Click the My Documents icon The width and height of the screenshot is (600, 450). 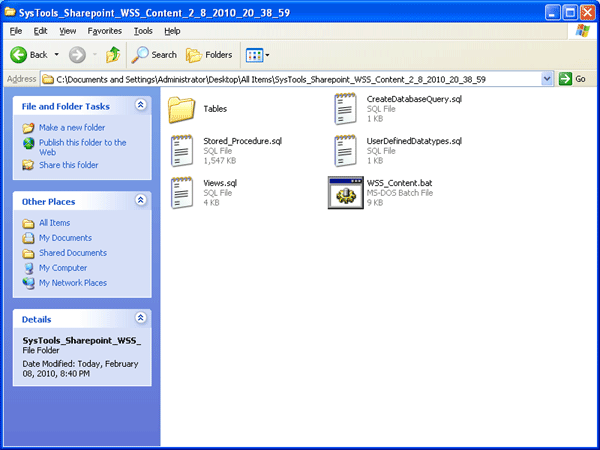28,238
